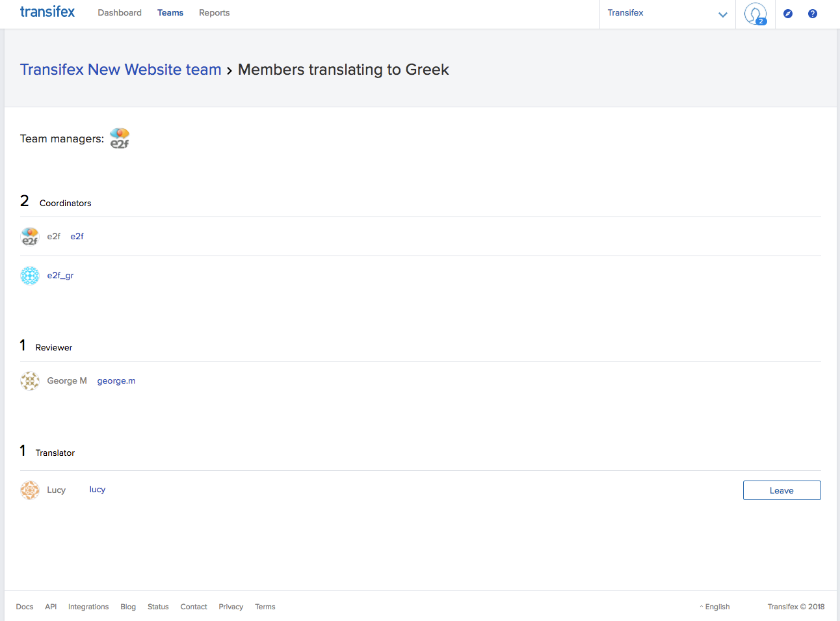The height and width of the screenshot is (621, 840).
Task: Click the e2f_gr coordinator avatar
Action: click(x=30, y=276)
